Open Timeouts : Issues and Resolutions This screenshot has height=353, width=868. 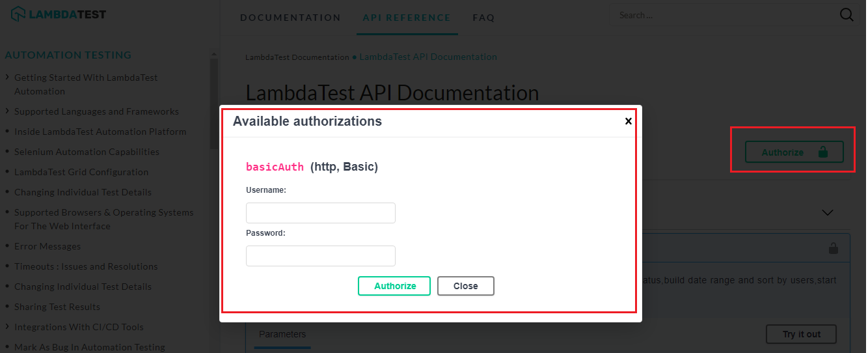pyautogui.click(x=86, y=266)
